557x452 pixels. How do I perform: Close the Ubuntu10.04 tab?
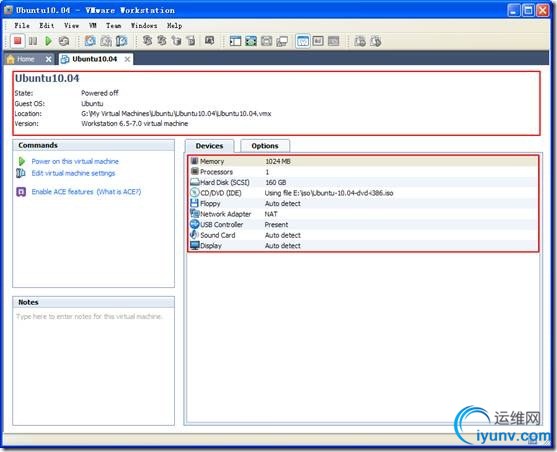point(127,59)
